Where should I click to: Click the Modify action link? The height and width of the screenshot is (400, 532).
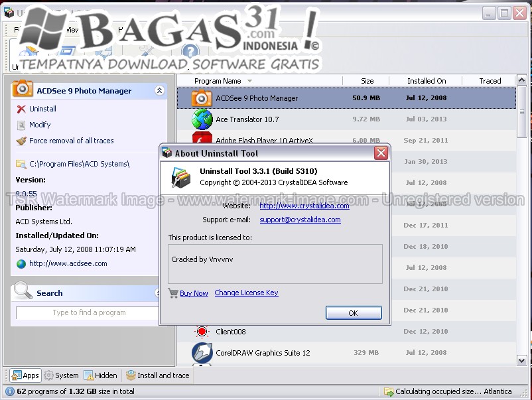pyautogui.click(x=40, y=125)
